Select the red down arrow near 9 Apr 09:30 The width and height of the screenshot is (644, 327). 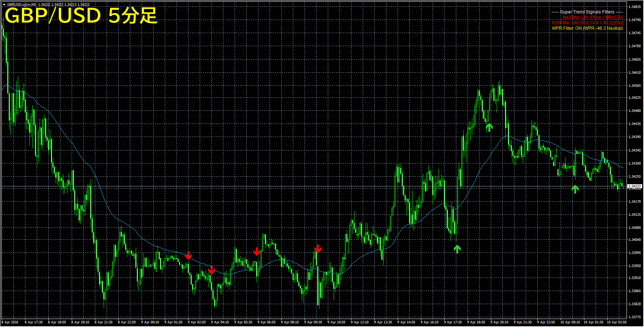(x=318, y=249)
